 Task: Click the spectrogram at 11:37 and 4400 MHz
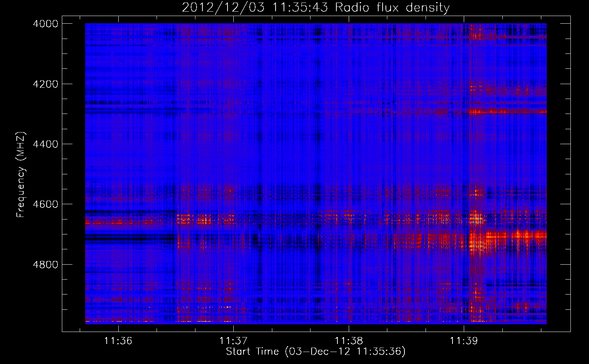[233, 144]
